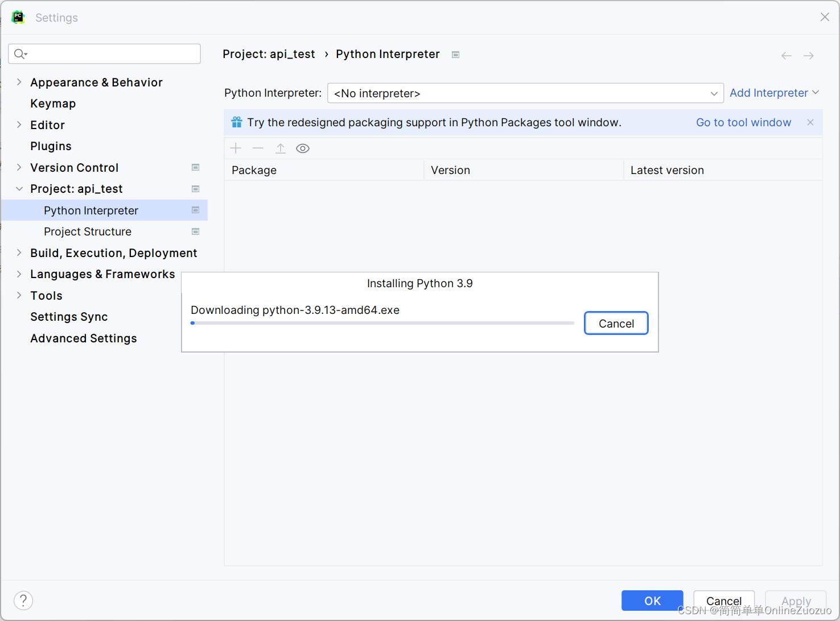Click the download progress bar

(382, 323)
